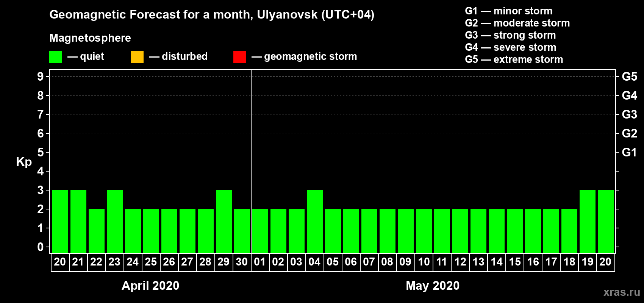Image resolution: width=644 pixels, height=303 pixels.
Task: Click date label 08 in May
Action: pos(387,262)
